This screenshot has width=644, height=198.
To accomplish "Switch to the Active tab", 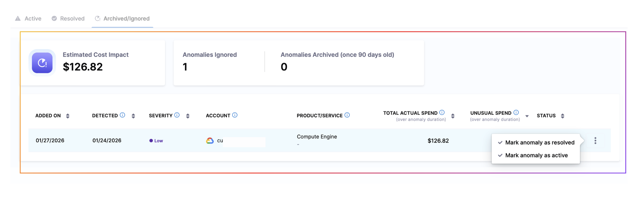I will tap(28, 19).
